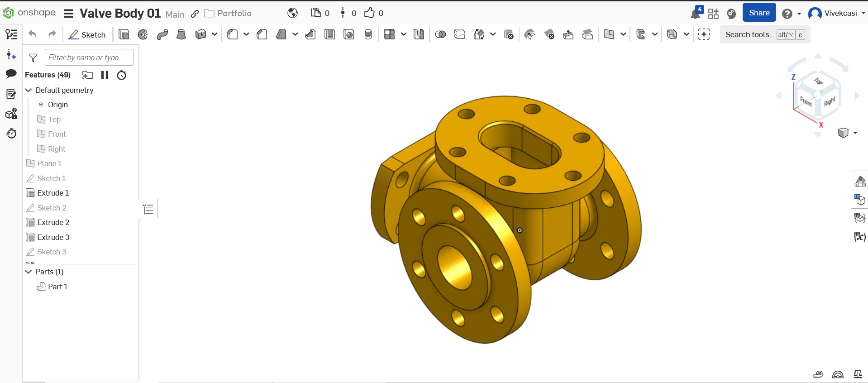Viewport: 868px width, 383px height.
Task: Activate the Fillet tool
Action: tap(233, 34)
